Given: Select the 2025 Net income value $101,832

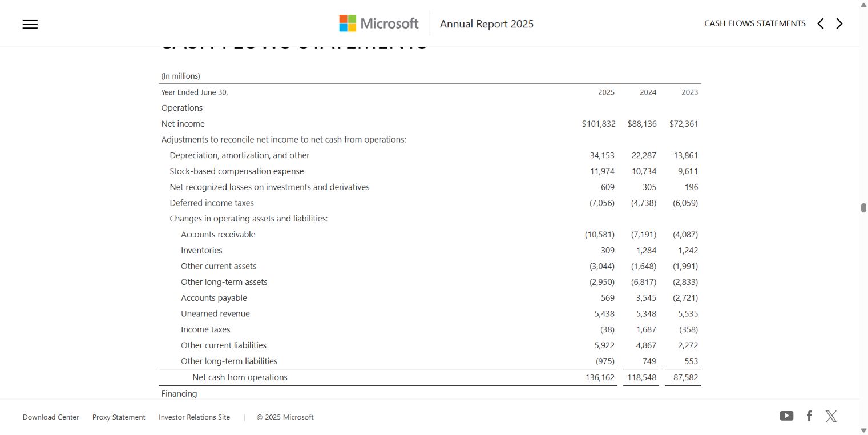Looking at the screenshot, I should click(x=599, y=124).
